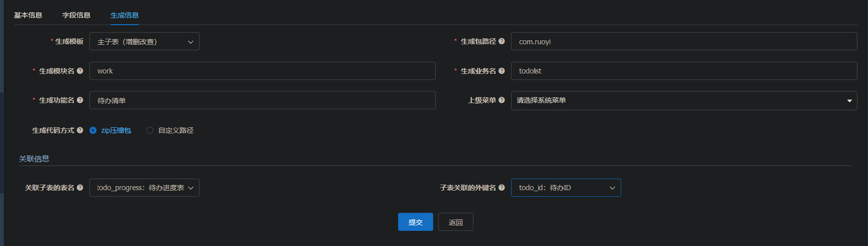868x246 pixels.
Task: Click help icon beside 生成包路径
Action: click(x=502, y=41)
